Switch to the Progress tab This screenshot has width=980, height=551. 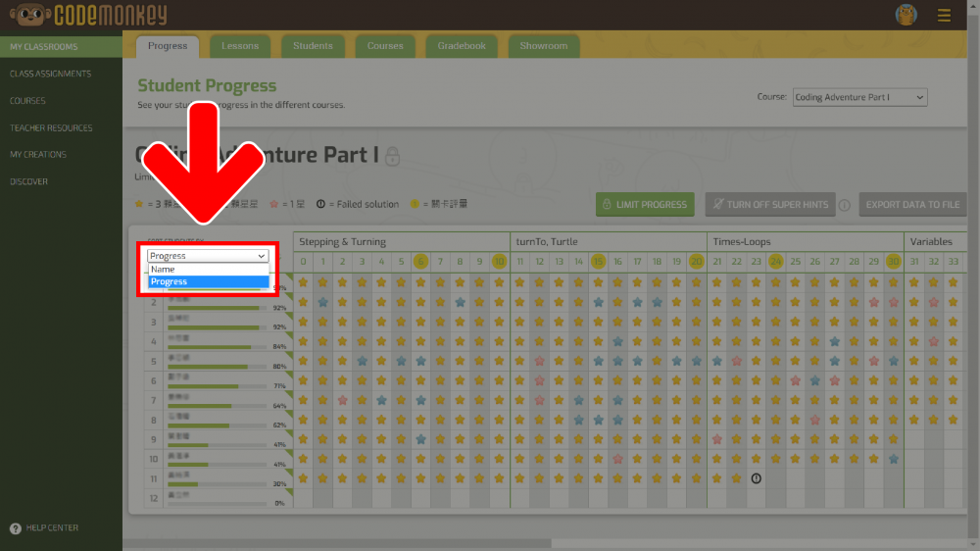click(168, 46)
